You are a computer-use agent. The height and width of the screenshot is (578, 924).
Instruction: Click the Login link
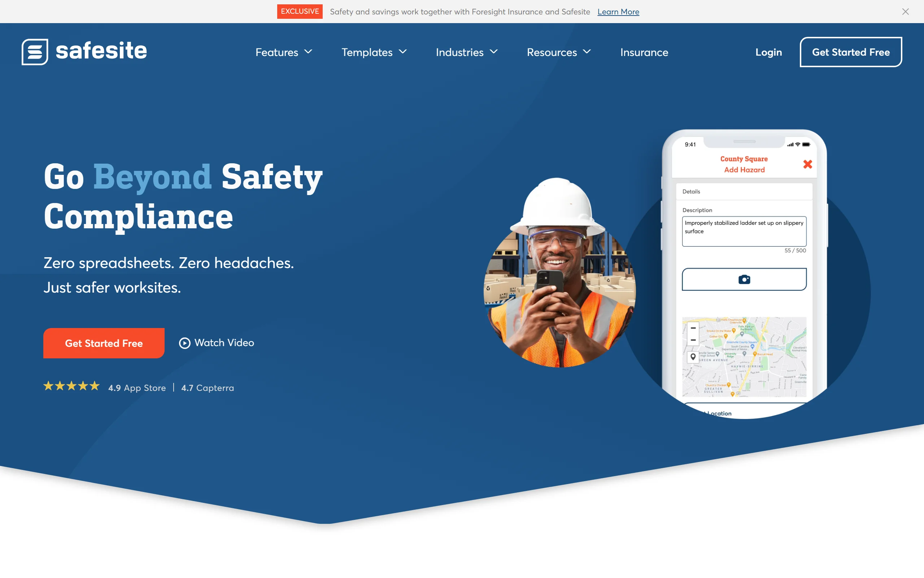click(x=768, y=52)
